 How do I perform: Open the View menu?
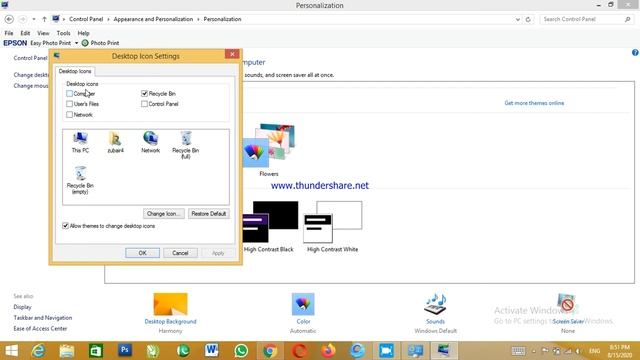point(43,33)
